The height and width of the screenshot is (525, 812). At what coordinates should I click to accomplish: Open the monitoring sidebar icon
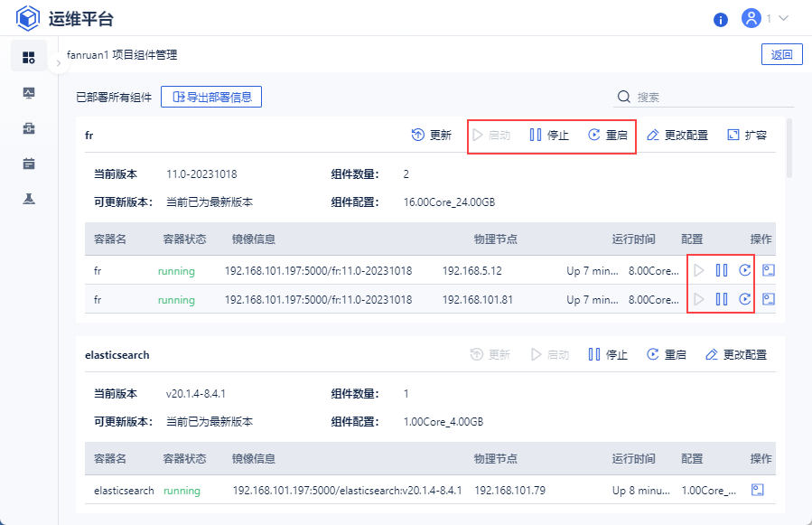[29, 93]
